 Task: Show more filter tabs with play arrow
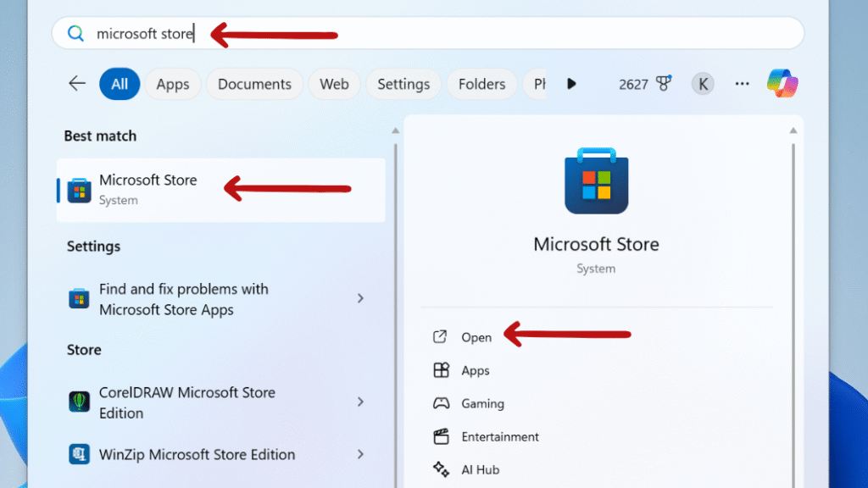tap(571, 84)
